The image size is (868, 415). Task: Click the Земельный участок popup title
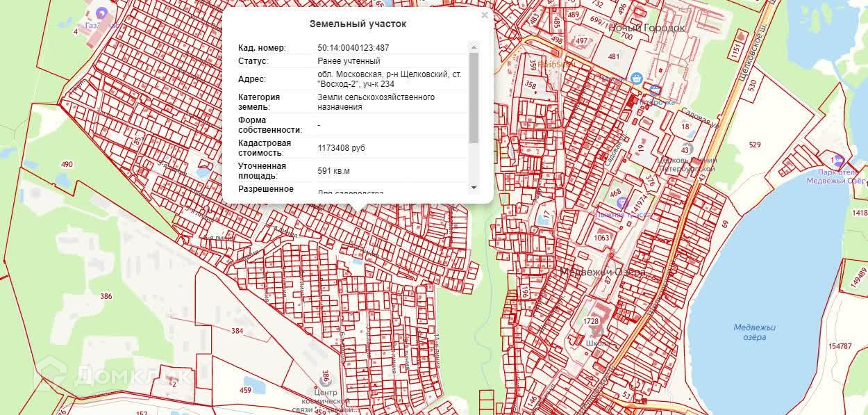pyautogui.click(x=358, y=24)
